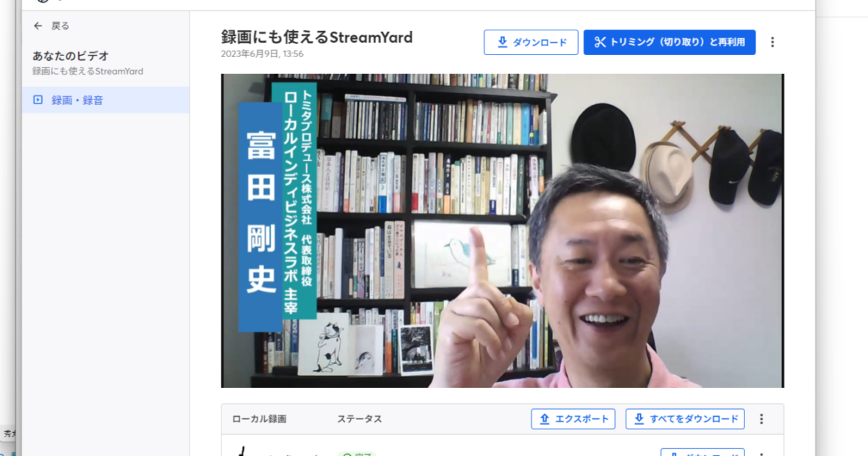Click the あなたのビデオ sidebar heading
The width and height of the screenshot is (868, 456).
[x=70, y=56]
